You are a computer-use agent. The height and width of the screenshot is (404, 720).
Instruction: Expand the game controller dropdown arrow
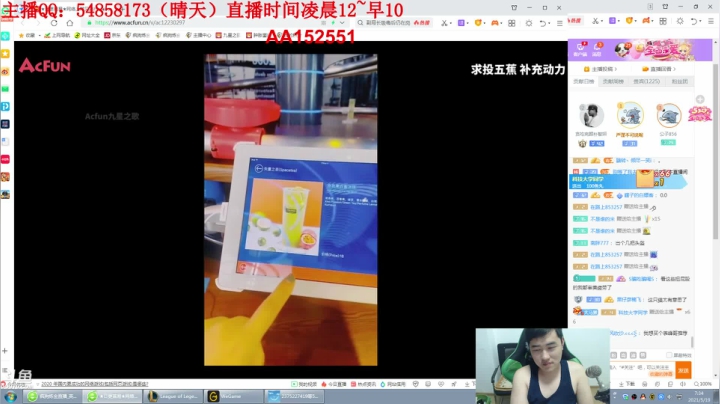[x=501, y=23]
